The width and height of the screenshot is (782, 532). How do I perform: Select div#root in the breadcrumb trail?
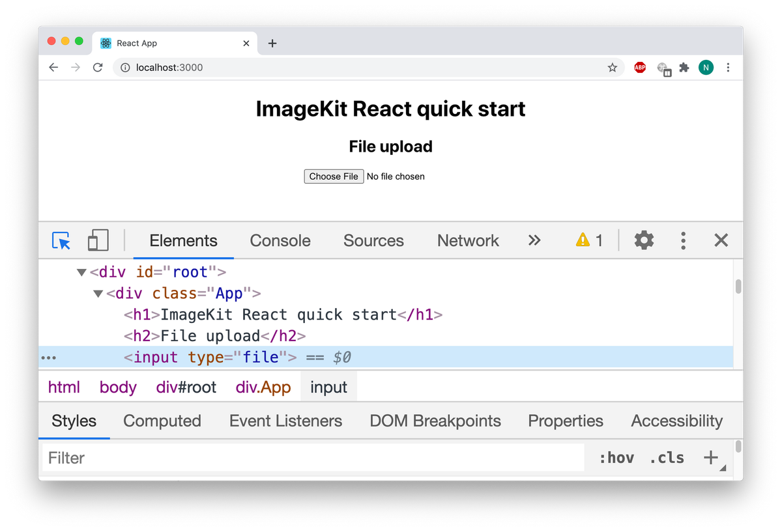(x=186, y=387)
